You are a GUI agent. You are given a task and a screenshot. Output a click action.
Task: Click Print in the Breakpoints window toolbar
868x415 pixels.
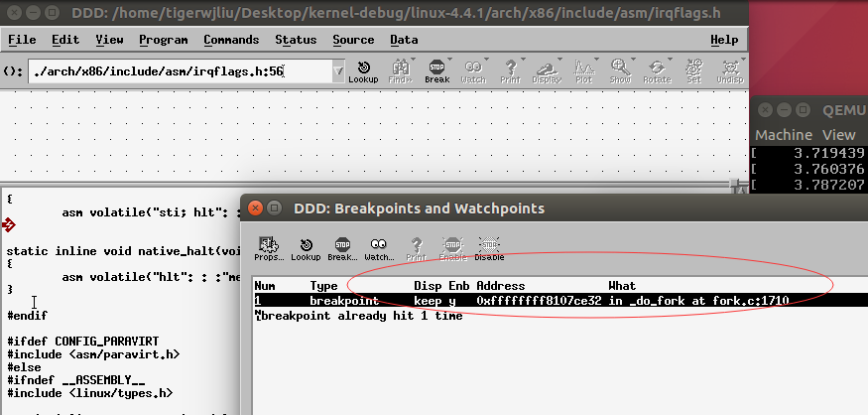click(x=416, y=249)
